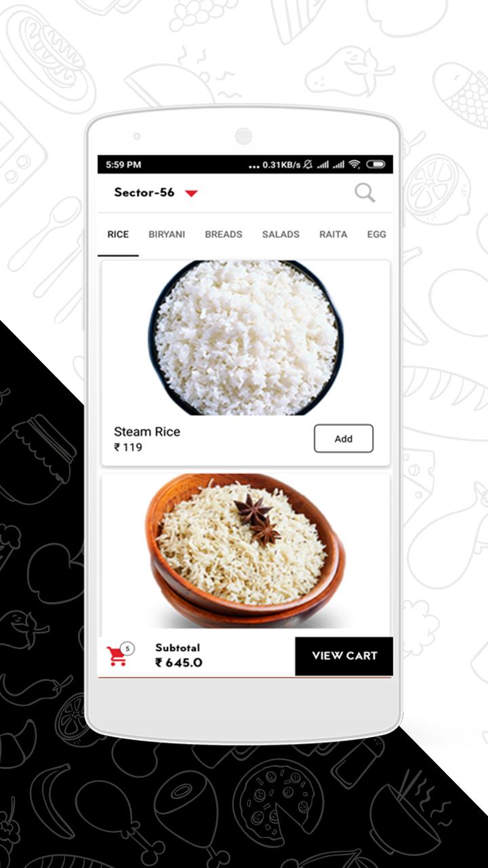Expand the Sector-56 location dropdown arrow

point(191,193)
